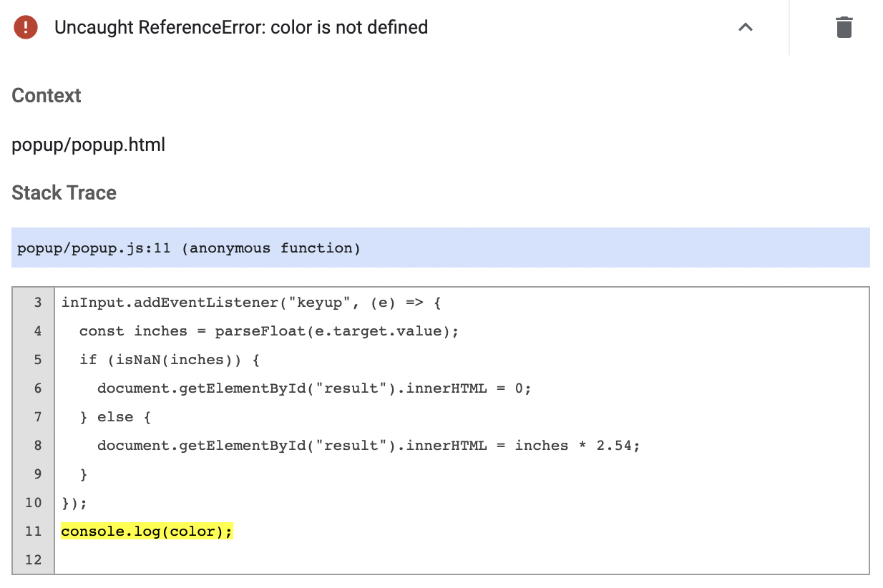Collapse the error details chevron
Image resolution: width=883 pixels, height=588 pixels.
746,28
